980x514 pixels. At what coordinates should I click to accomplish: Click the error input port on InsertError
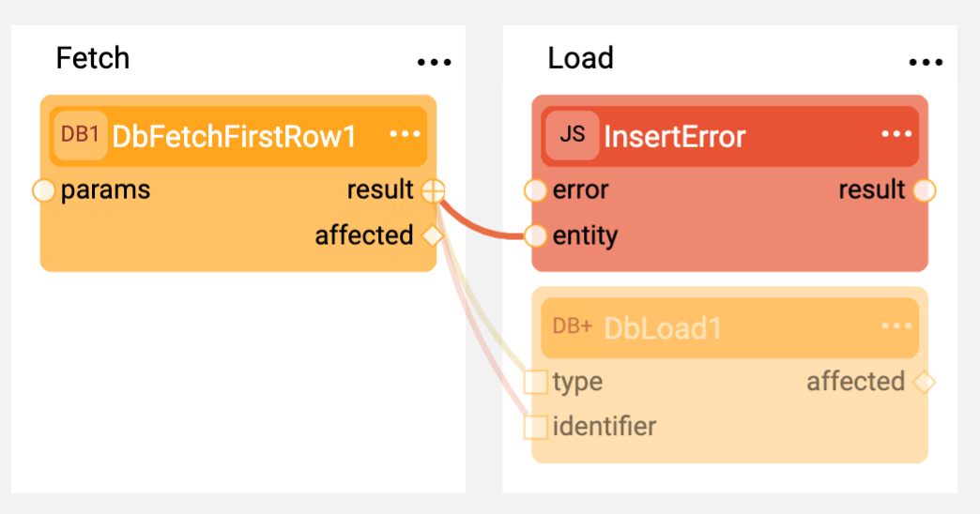click(x=536, y=189)
